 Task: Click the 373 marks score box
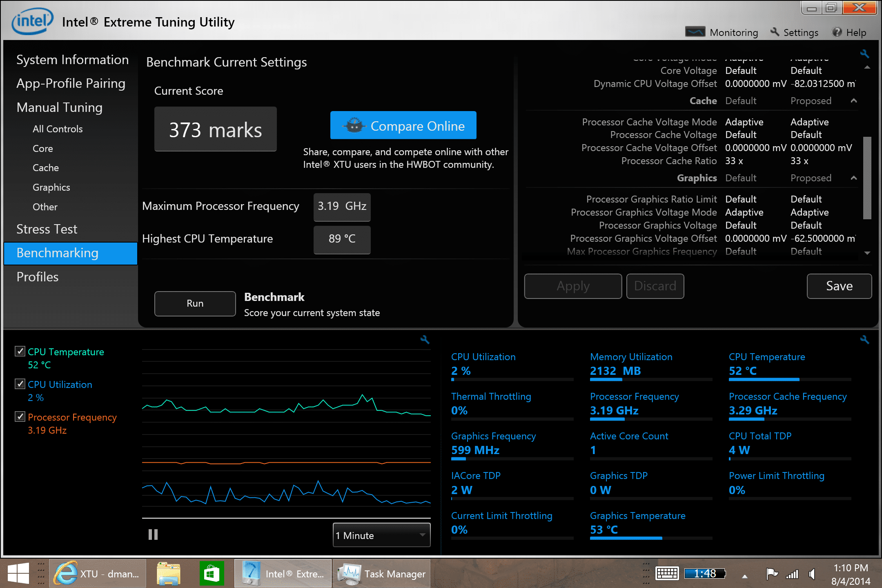(x=215, y=129)
